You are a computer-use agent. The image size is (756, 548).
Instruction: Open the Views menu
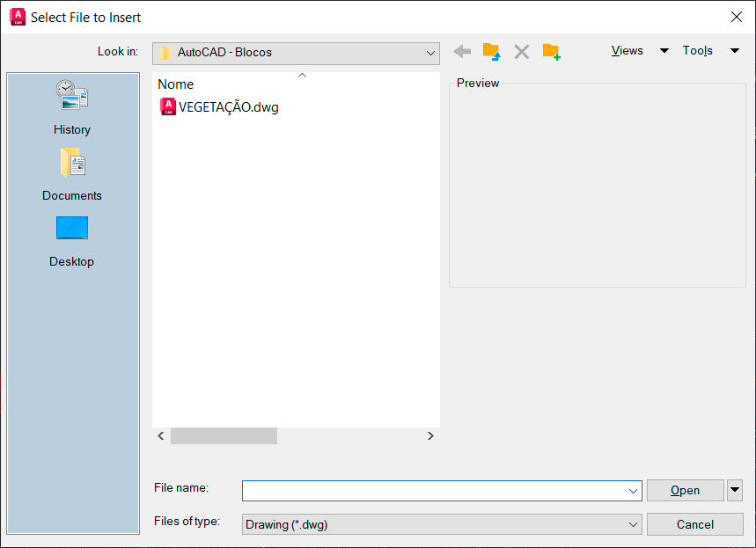pyautogui.click(x=628, y=51)
